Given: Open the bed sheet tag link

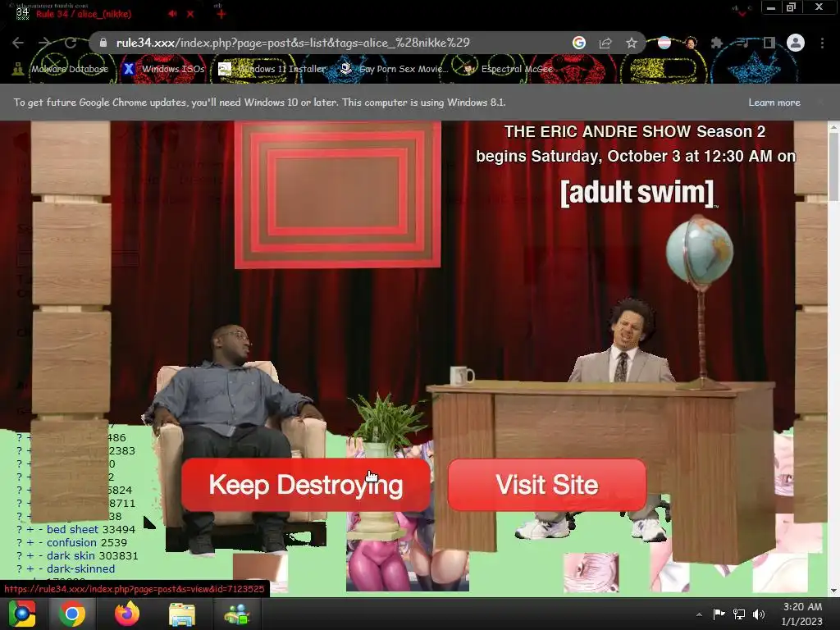Looking at the screenshot, I should pos(72,529).
